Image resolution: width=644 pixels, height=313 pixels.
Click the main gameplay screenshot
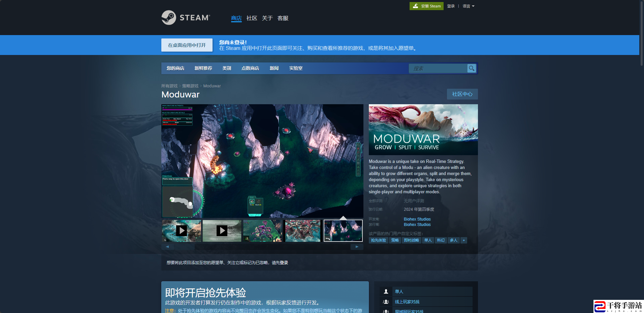tap(262, 161)
